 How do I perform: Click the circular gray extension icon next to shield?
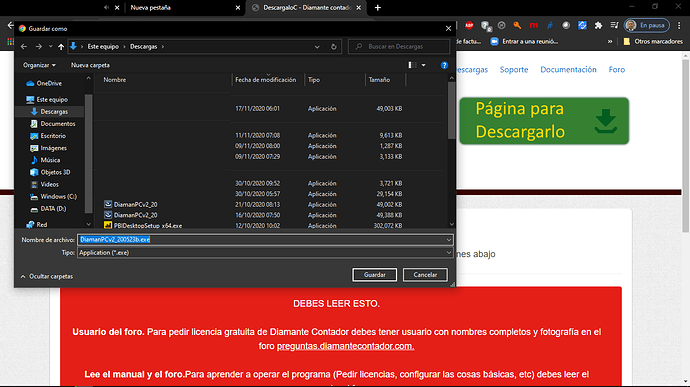tap(502, 25)
